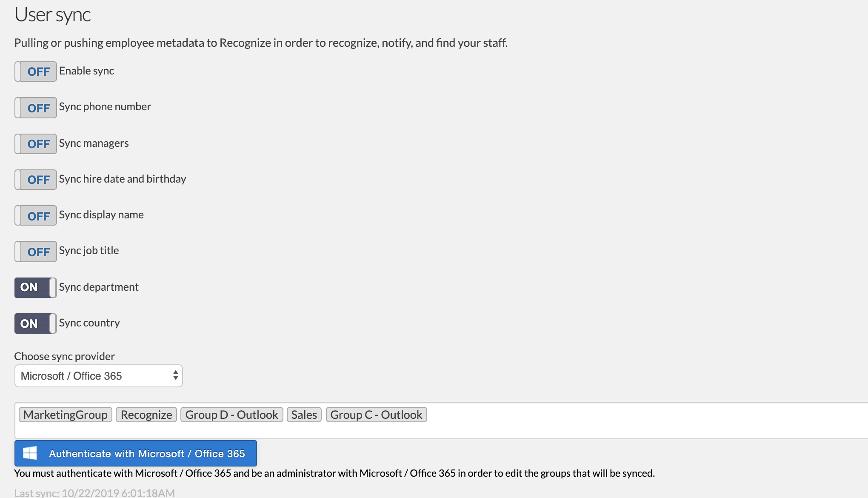Enable the Sync managers switch
The width and height of the screenshot is (868, 498).
pyautogui.click(x=36, y=144)
